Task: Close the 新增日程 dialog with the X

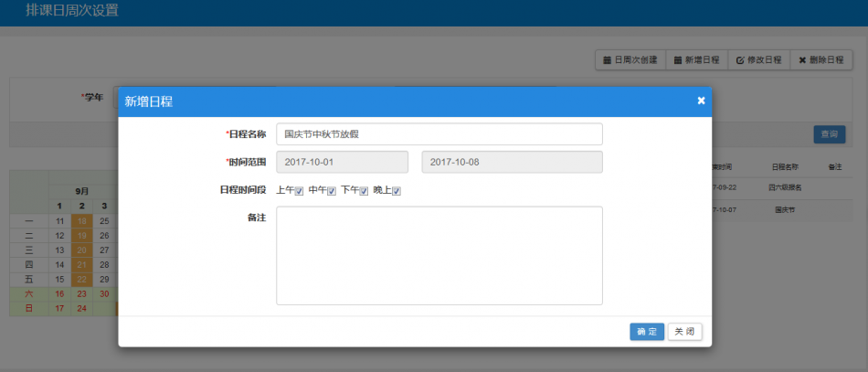Action: click(701, 101)
